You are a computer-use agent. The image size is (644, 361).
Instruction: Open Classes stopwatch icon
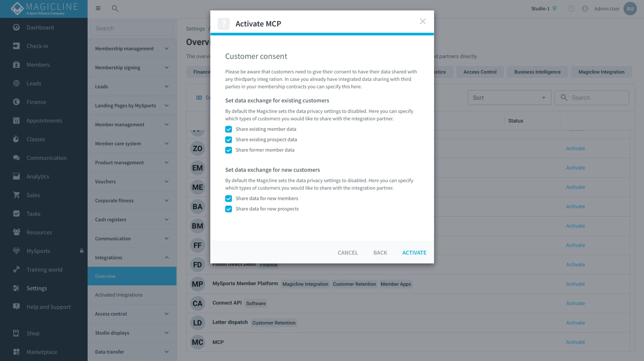[x=16, y=139]
